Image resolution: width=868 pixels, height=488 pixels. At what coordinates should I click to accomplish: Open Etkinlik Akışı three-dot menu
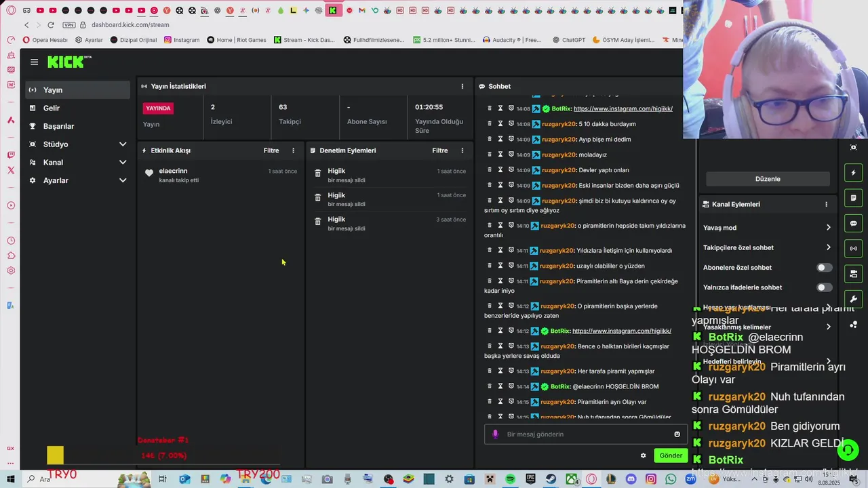click(293, 150)
